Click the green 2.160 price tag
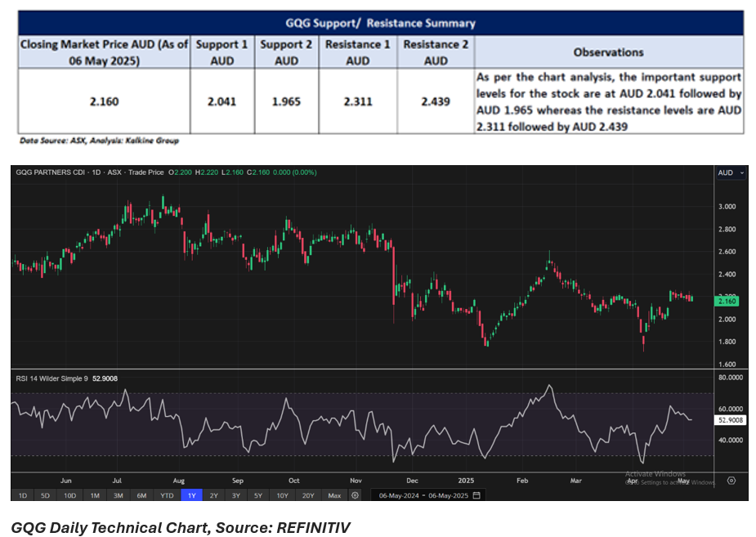Screen dimensions: 756x537 coord(727,302)
